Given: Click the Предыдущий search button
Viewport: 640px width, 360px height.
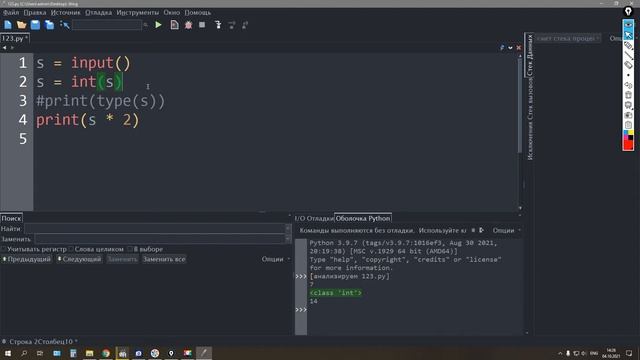Looking at the screenshot, I should (27, 259).
